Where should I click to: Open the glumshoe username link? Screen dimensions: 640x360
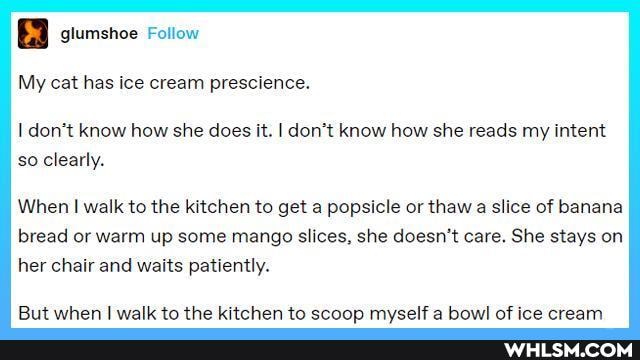click(99, 33)
